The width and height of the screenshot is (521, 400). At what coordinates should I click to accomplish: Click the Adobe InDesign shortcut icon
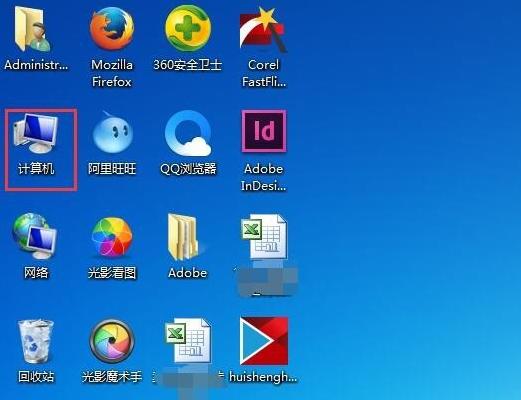click(264, 131)
